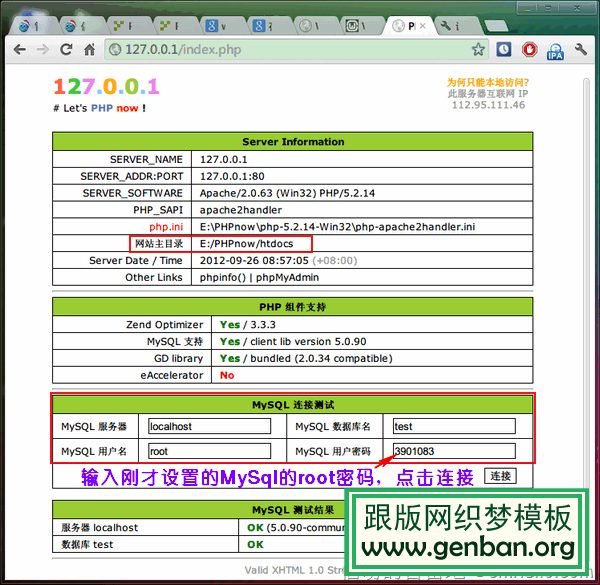Screen dimensions: 600x585
Task: Open the IPA extension icon
Action: (555, 51)
